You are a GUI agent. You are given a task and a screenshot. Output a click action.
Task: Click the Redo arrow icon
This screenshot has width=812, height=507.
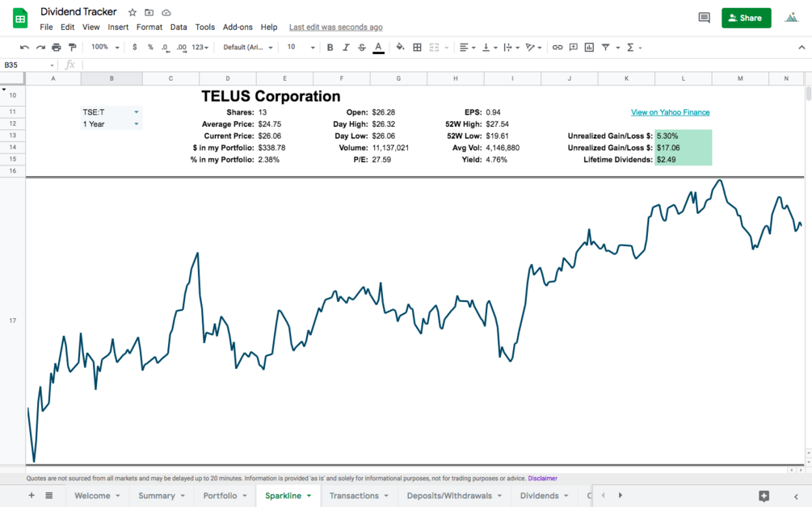pos(40,47)
